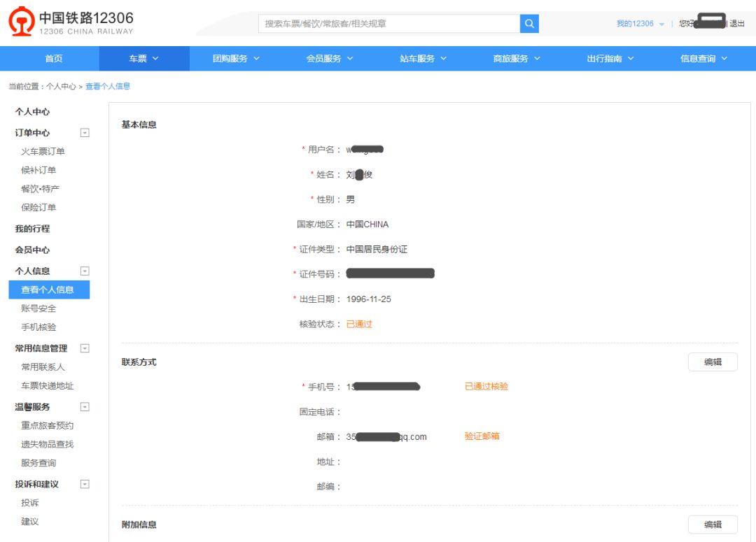Image resolution: width=756 pixels, height=542 pixels.
Task: Open the 出行指南 menu
Action: [610, 58]
